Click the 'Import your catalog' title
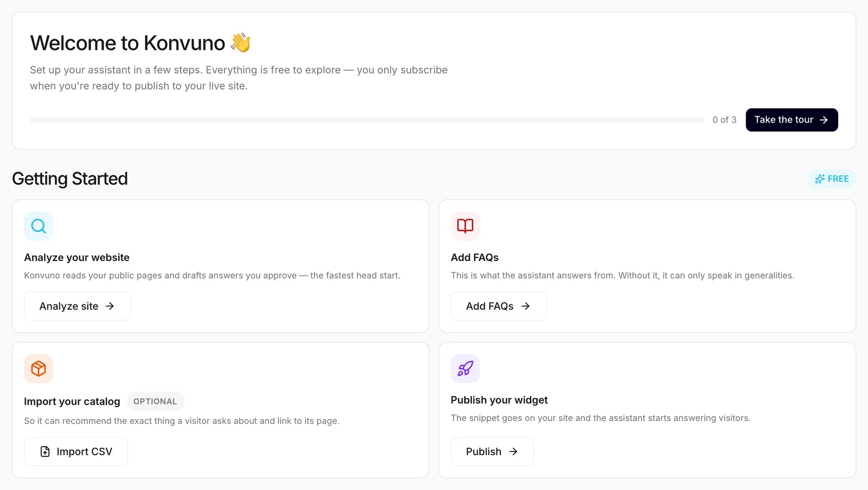Screen dimensions: 868x490 click(x=72, y=402)
